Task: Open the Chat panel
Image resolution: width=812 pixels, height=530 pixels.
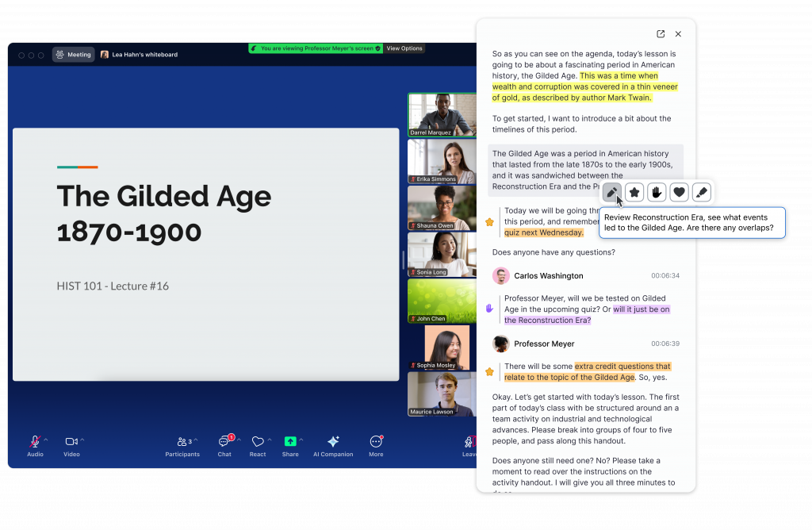Action: [224, 442]
